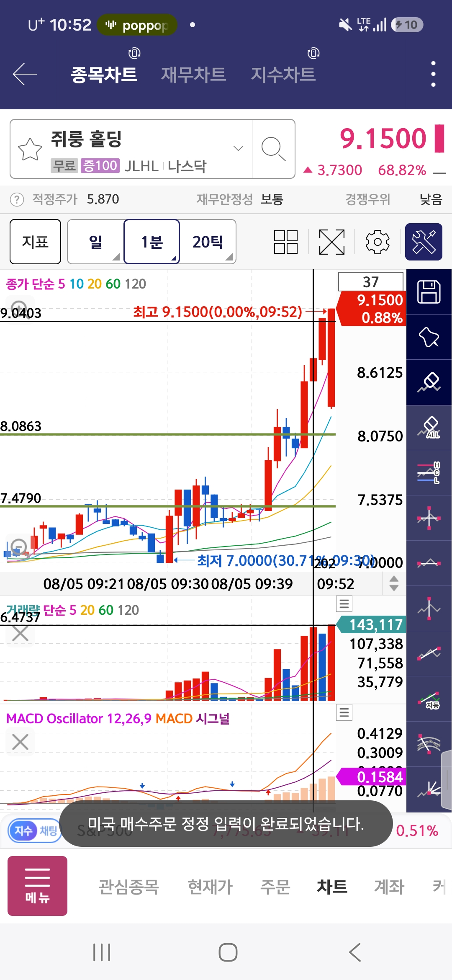Open the 적정주가 help question mark
Image resolution: width=452 pixels, height=980 pixels.
17,199
